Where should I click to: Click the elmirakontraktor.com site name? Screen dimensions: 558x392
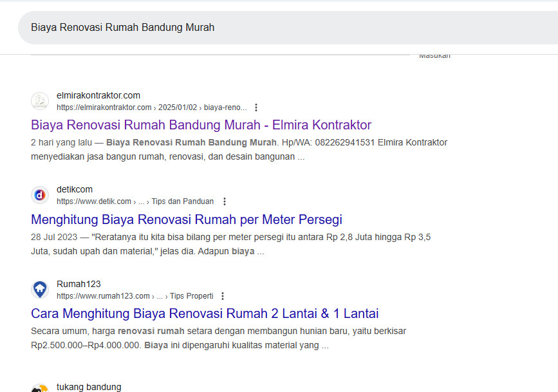tap(98, 95)
